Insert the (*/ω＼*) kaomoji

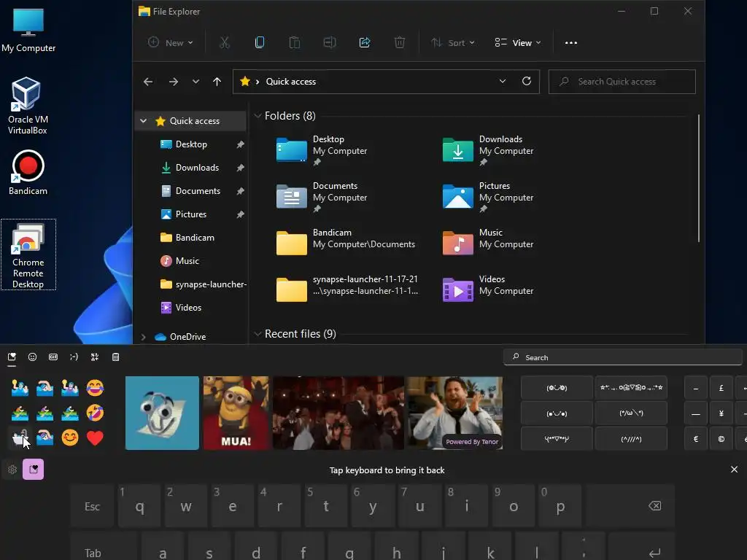click(x=631, y=413)
